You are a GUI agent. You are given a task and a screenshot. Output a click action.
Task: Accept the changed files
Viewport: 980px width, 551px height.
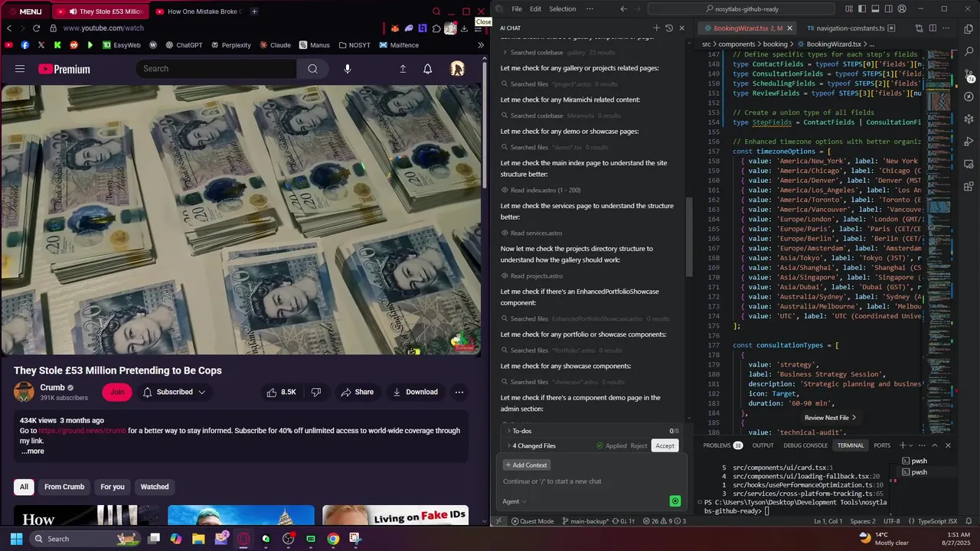click(x=665, y=445)
